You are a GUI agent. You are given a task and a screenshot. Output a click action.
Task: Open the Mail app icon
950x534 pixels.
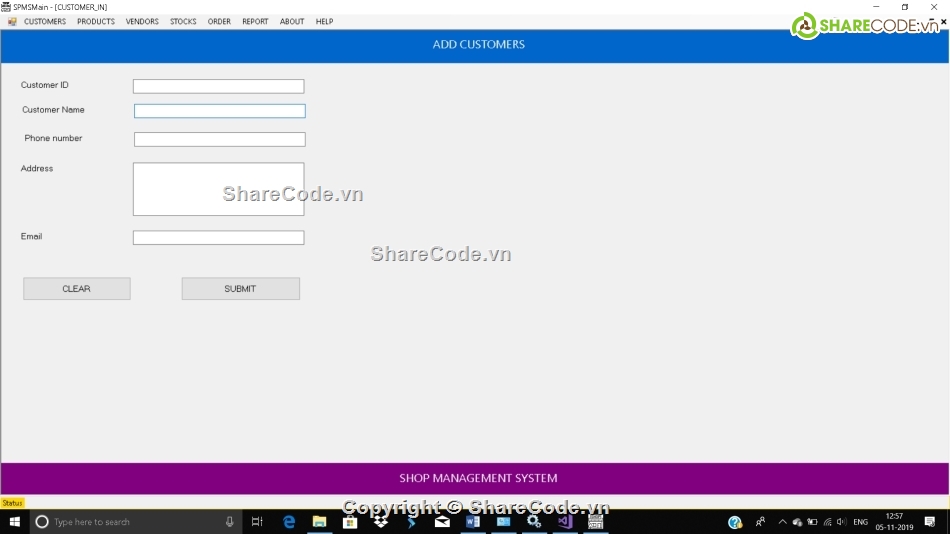(442, 521)
